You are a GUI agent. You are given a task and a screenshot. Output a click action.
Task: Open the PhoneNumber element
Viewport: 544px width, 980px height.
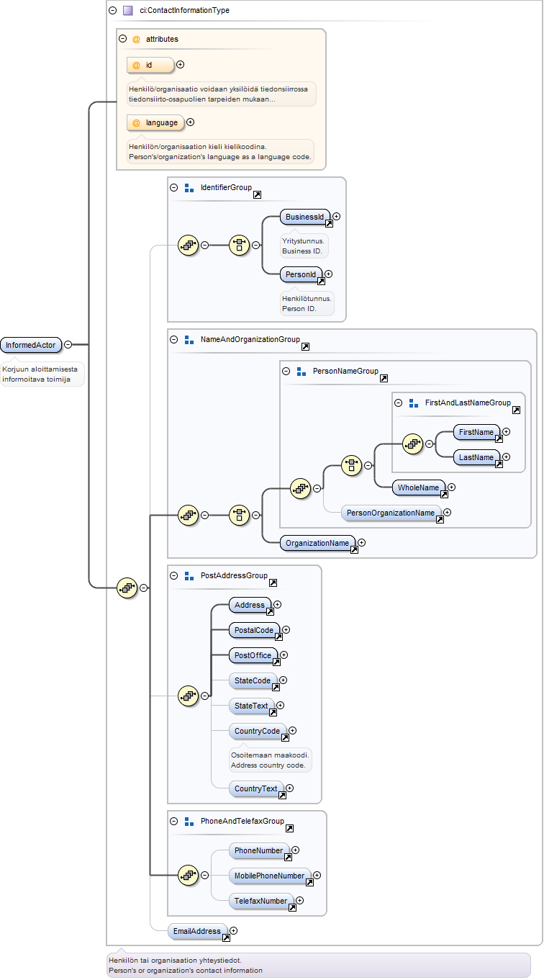(259, 851)
